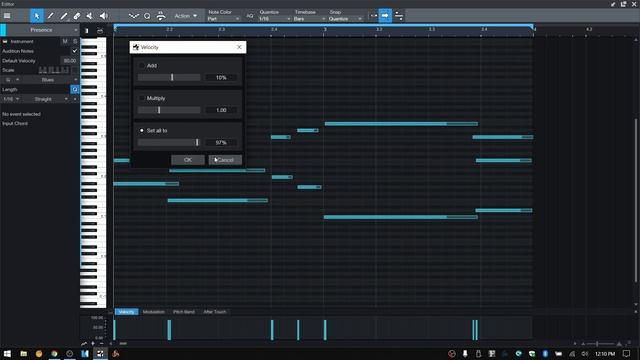Select the Multiply radio option
Screen dimensions: 640x360
142,98
